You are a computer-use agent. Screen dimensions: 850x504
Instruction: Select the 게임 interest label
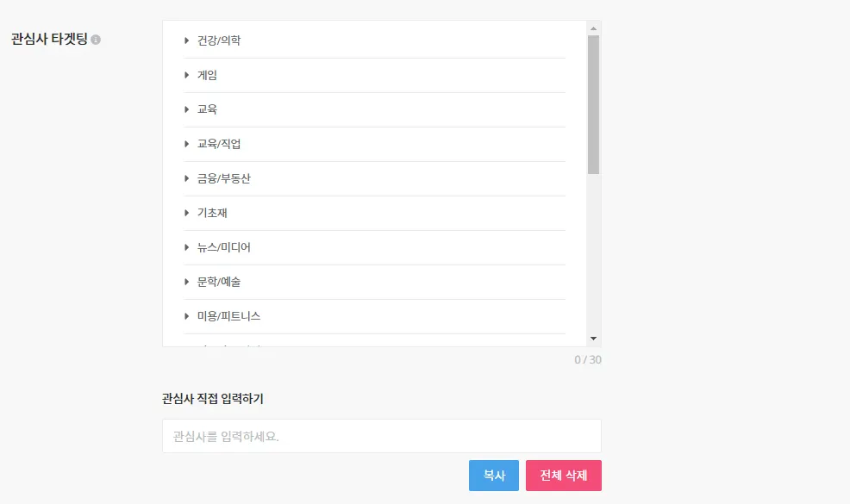coord(207,75)
